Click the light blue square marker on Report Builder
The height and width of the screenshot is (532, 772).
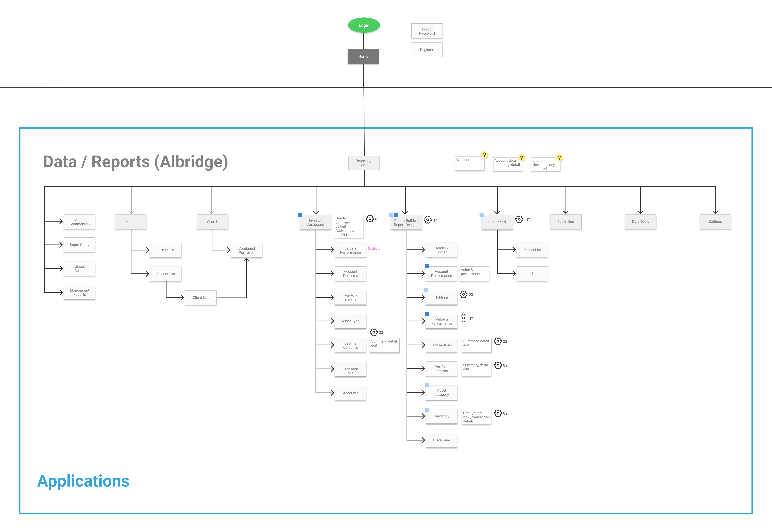[391, 215]
